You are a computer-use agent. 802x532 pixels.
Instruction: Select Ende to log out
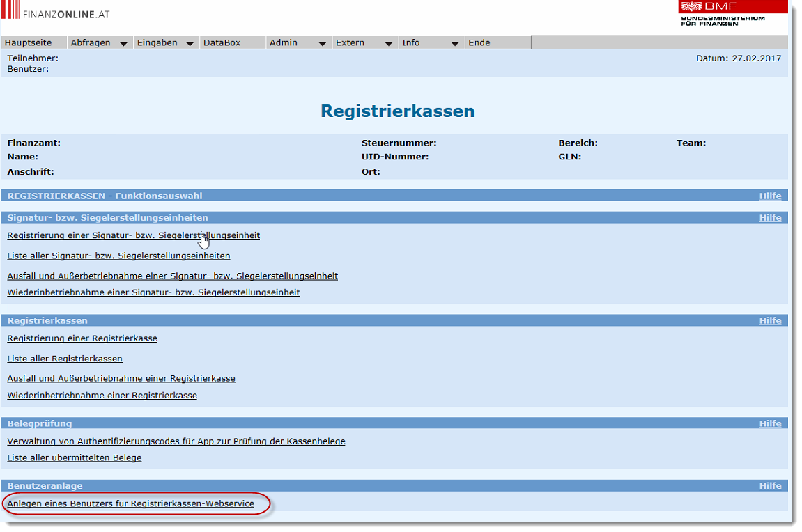479,43
